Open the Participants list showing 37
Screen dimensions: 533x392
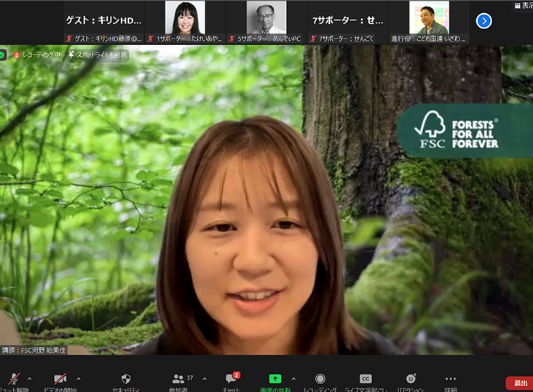point(179,379)
